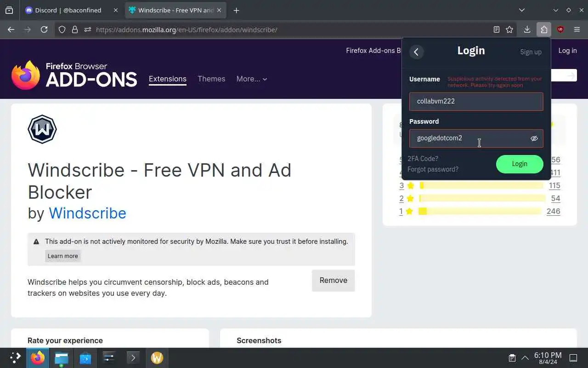Toggle password visibility eye icon

click(x=534, y=138)
